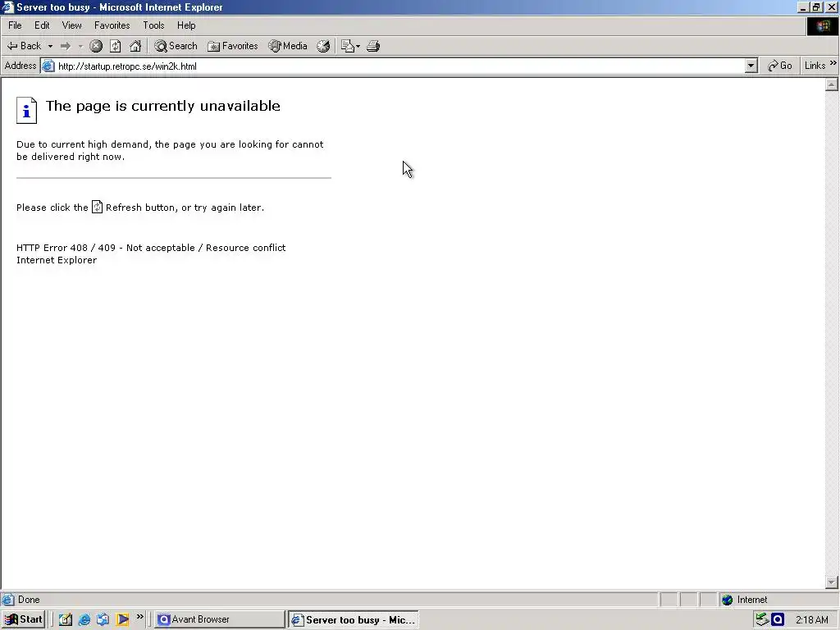Click the Start button
This screenshot has width=840, height=630.
point(23,619)
